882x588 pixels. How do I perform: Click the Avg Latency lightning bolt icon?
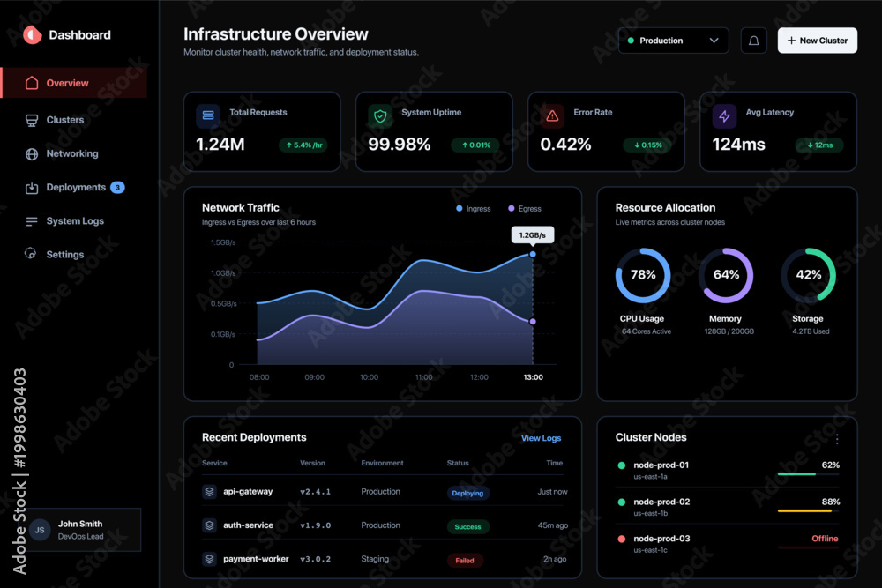click(724, 115)
